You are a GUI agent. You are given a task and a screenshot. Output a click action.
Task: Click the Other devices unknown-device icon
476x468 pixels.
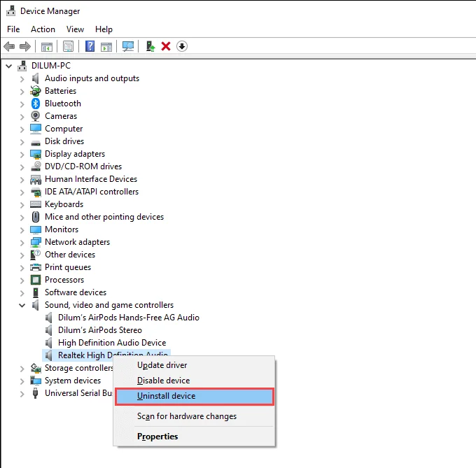[x=36, y=255]
